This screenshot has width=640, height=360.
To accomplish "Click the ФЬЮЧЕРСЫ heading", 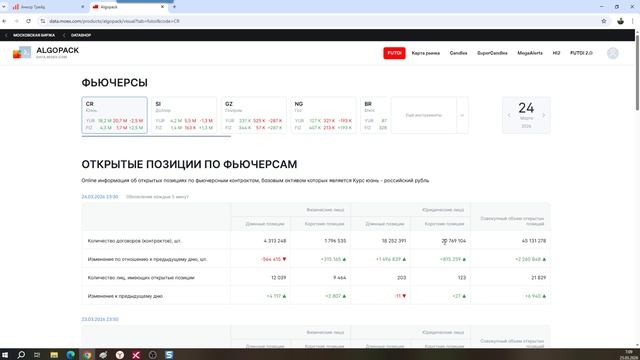I will 114,83.
